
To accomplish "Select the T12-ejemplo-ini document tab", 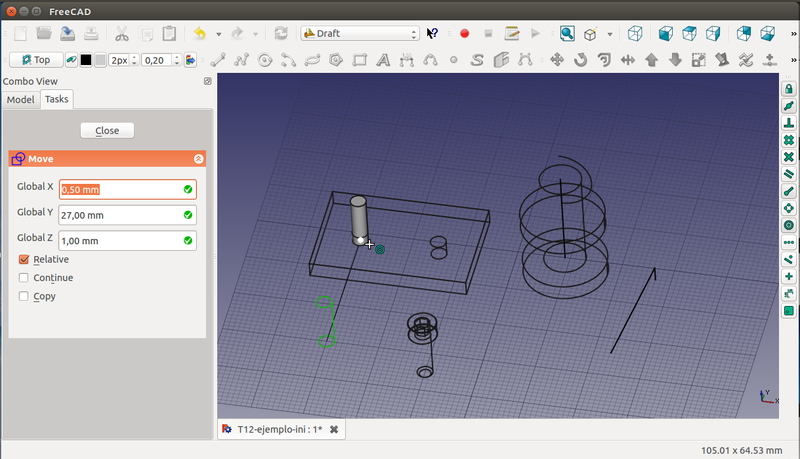I will click(x=279, y=429).
